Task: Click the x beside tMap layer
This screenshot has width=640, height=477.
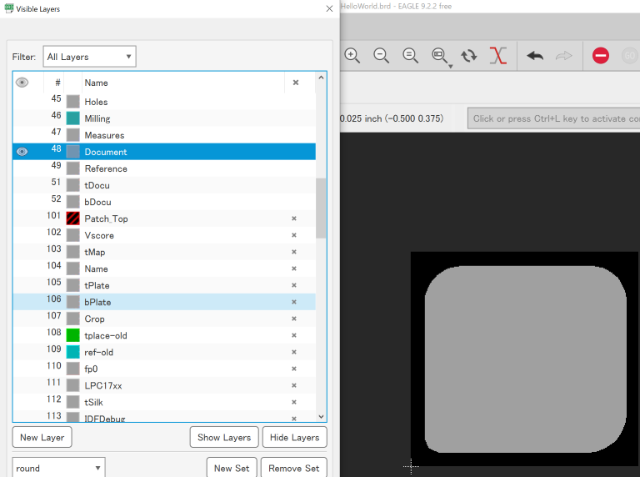Action: (294, 252)
